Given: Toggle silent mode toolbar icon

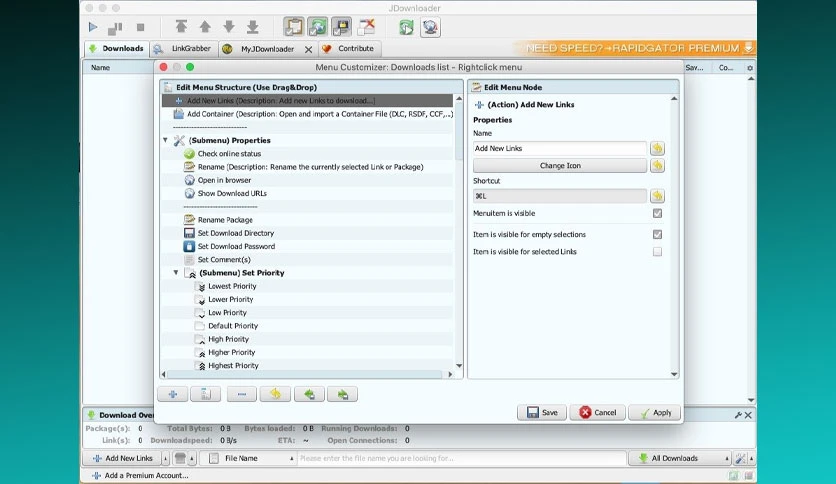Looking at the screenshot, I should (367, 27).
